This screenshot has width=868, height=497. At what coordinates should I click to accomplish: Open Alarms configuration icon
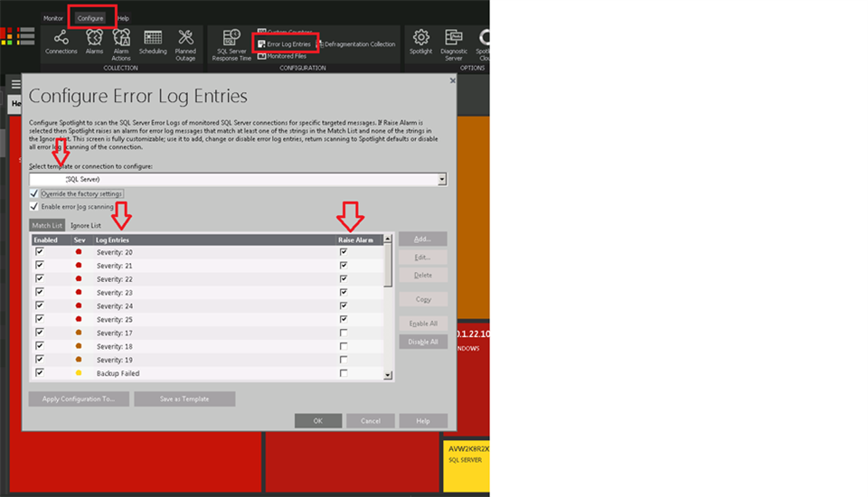click(94, 42)
